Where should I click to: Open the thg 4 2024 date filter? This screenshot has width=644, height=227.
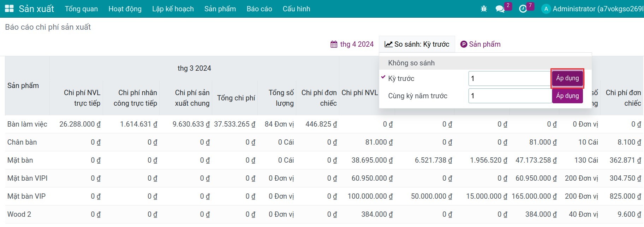click(352, 44)
